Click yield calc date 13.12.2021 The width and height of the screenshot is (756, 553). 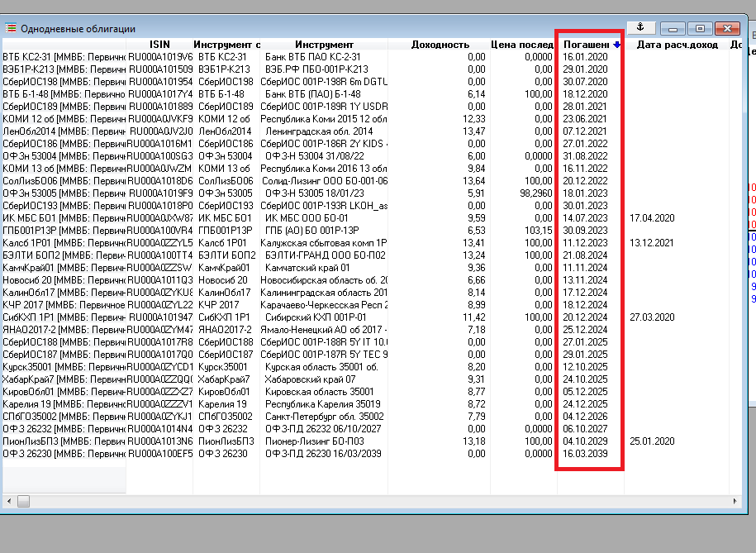pos(652,243)
